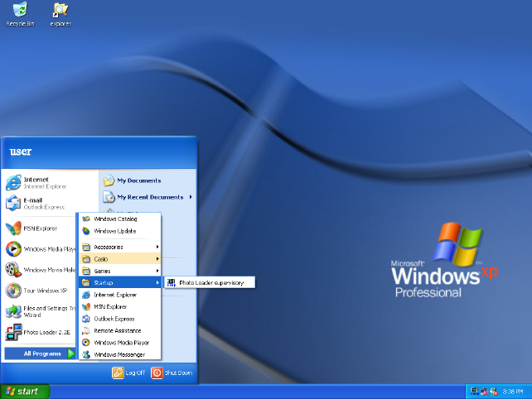
Task: Open Windows Catalog from programs menu
Action: (x=119, y=219)
